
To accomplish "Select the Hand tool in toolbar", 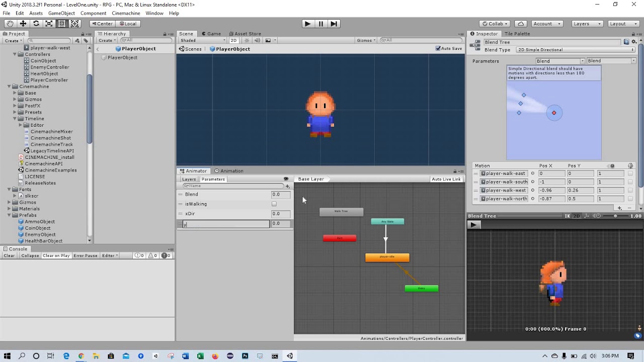I will point(10,24).
